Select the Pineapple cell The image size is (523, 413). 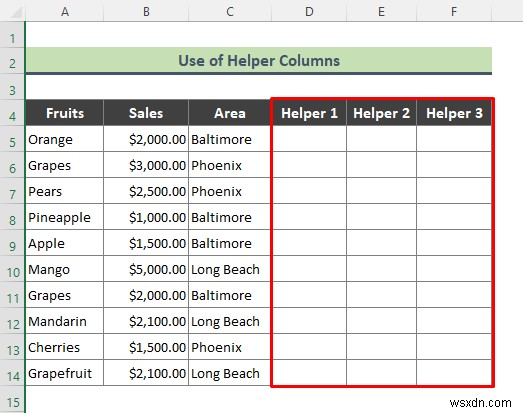[x=65, y=217]
